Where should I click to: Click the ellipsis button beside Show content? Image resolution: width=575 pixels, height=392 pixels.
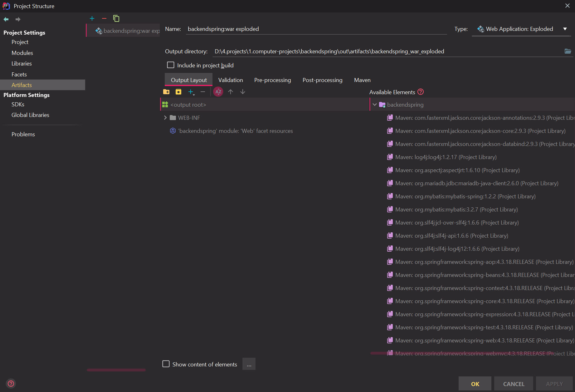(249, 364)
